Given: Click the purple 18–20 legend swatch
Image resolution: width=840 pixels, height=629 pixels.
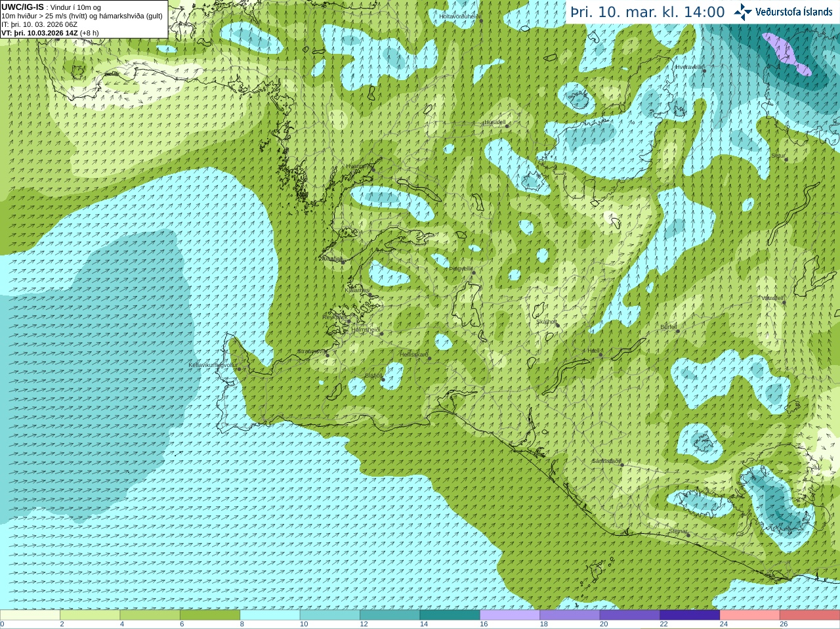Looking at the screenshot, I should 570,615.
